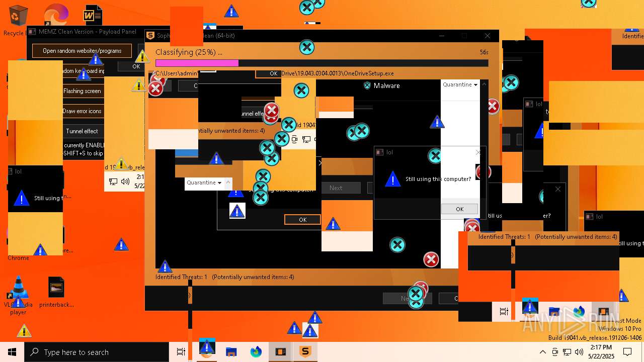Show hidden system tray icons chevron

click(x=542, y=352)
